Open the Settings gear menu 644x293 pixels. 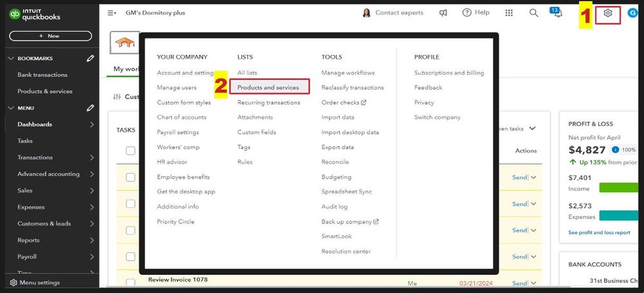(607, 13)
